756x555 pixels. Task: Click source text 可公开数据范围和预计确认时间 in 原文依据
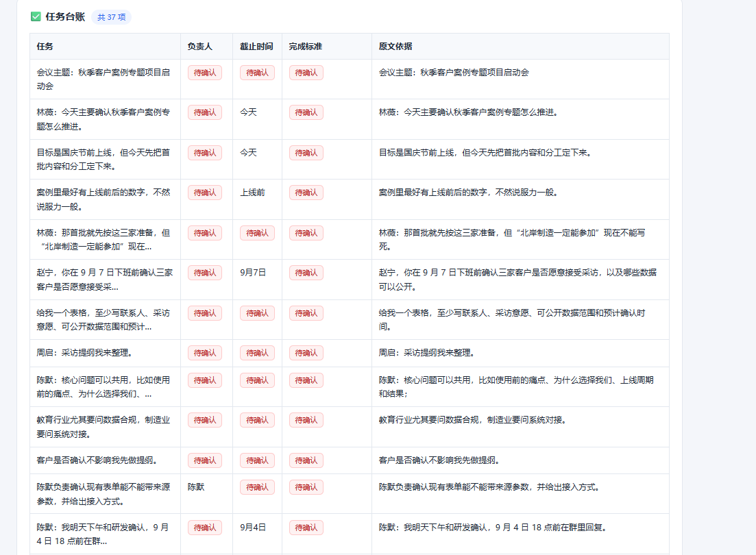(511, 320)
